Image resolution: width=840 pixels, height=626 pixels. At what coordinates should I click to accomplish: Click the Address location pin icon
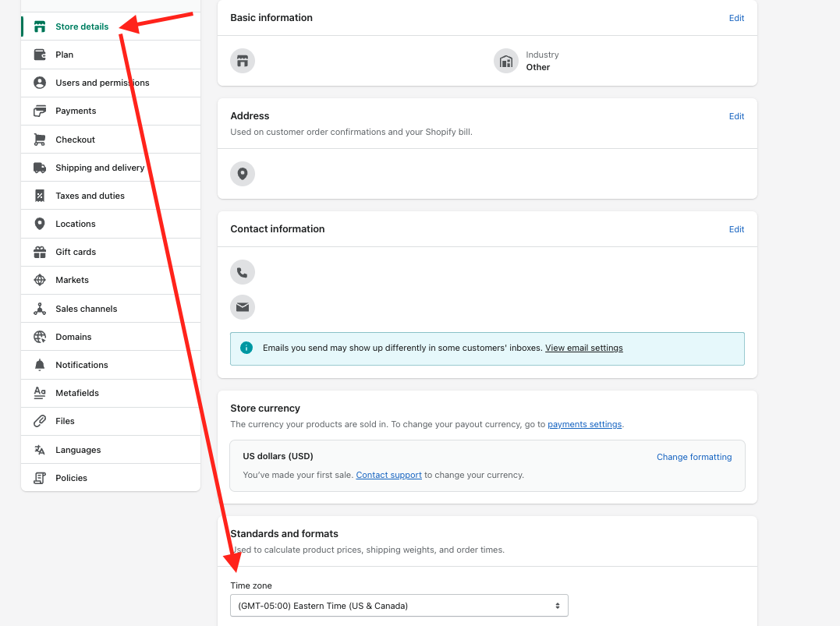pyautogui.click(x=243, y=174)
